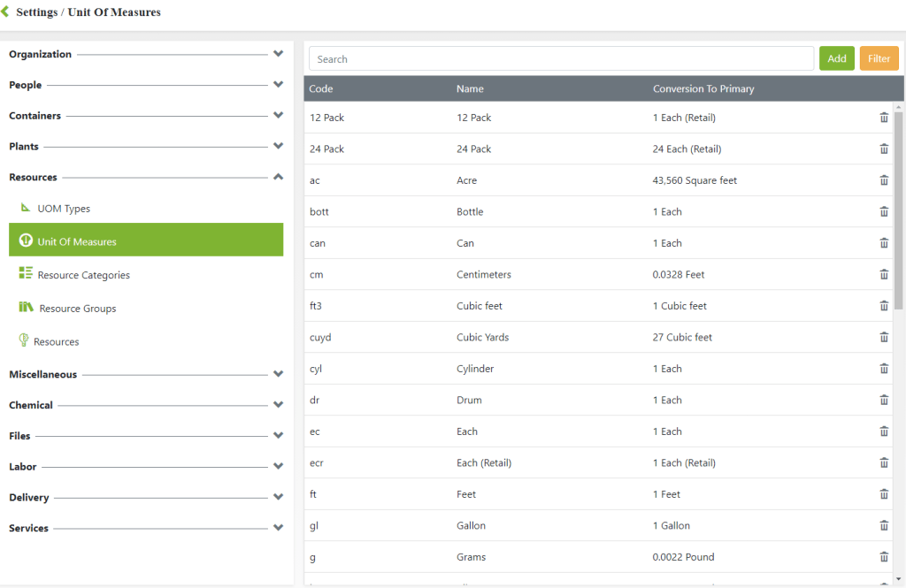Click the Resource Categories list icon

tap(26, 274)
